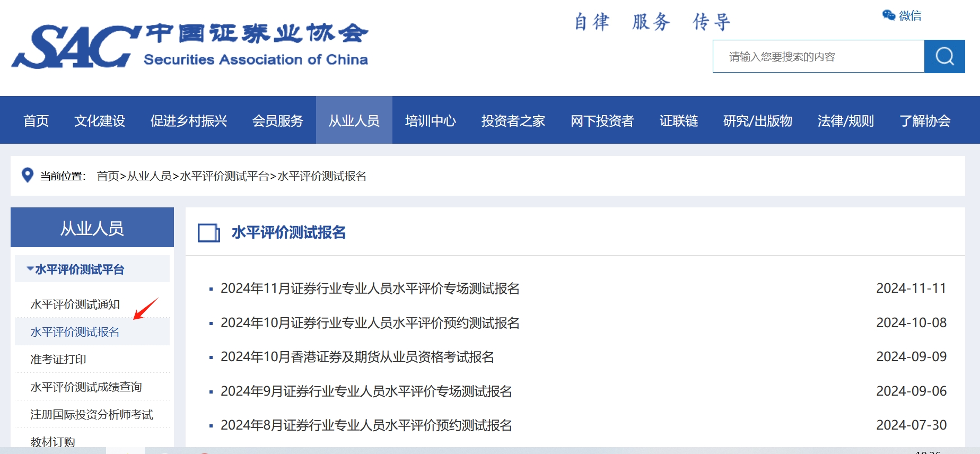The height and width of the screenshot is (454, 980).
Task: Click the date 2024-10-08
Action: (911, 323)
